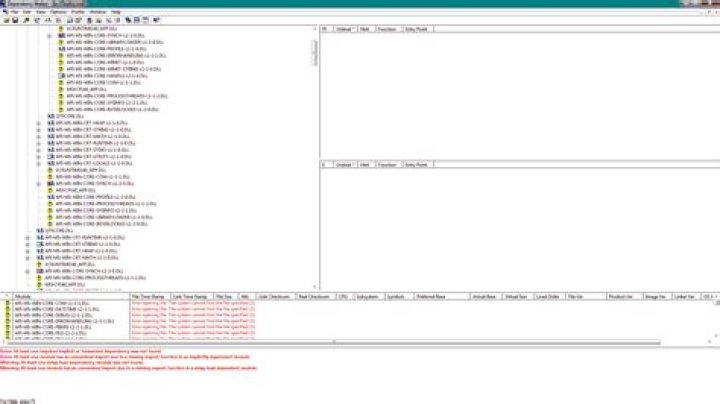Open the View menu
The height and width of the screenshot is (404, 720).
(41, 12)
